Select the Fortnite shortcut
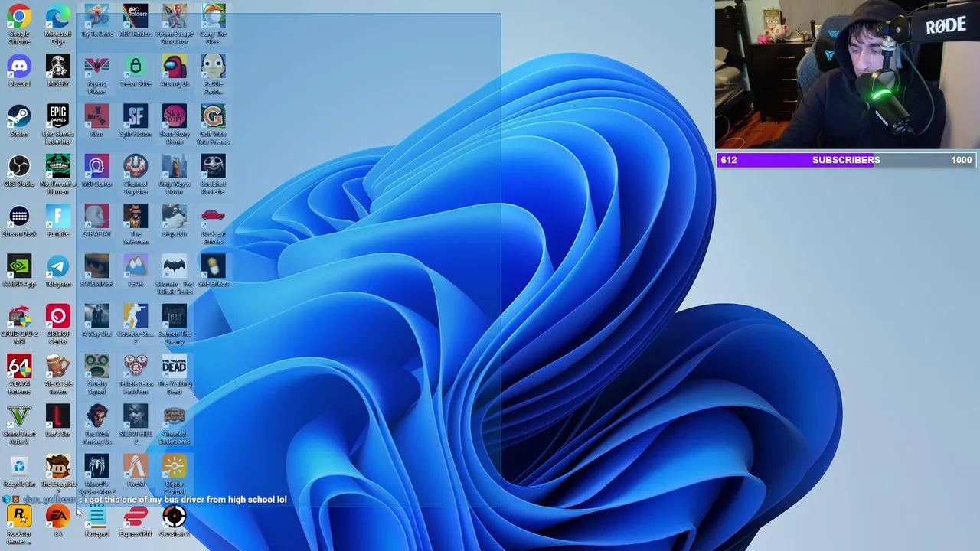The width and height of the screenshot is (980, 551). (x=58, y=220)
